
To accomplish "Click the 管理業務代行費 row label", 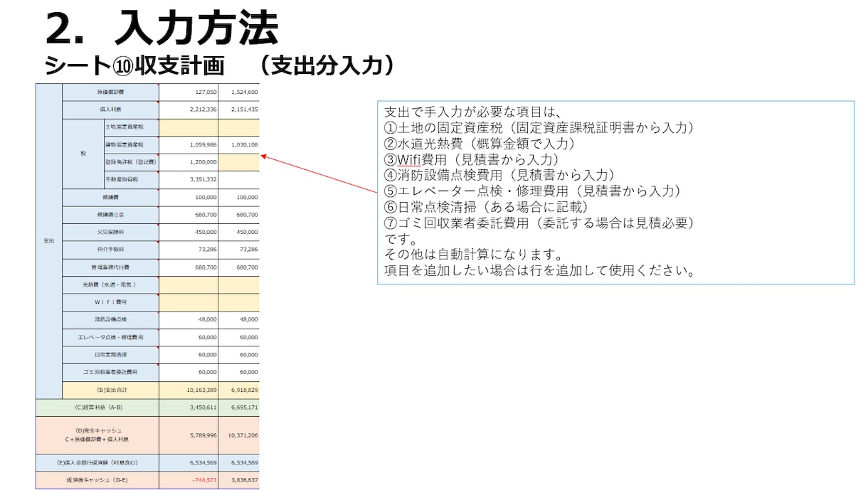I will click(x=110, y=267).
